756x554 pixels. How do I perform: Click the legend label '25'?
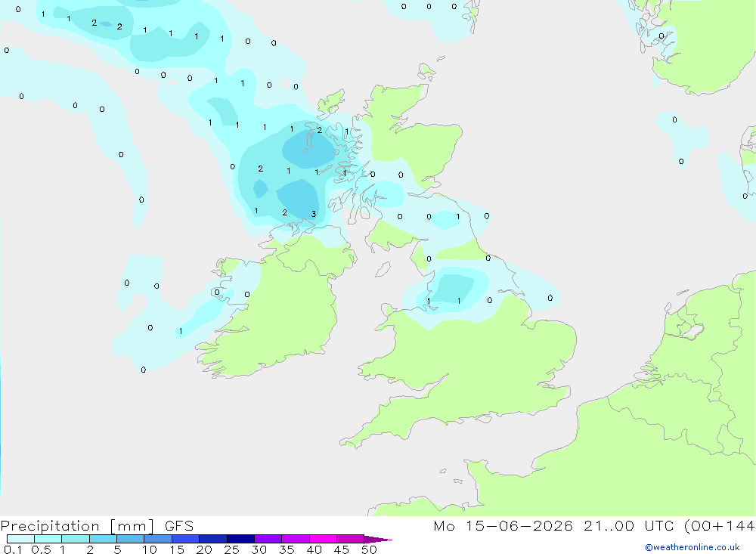point(231,549)
